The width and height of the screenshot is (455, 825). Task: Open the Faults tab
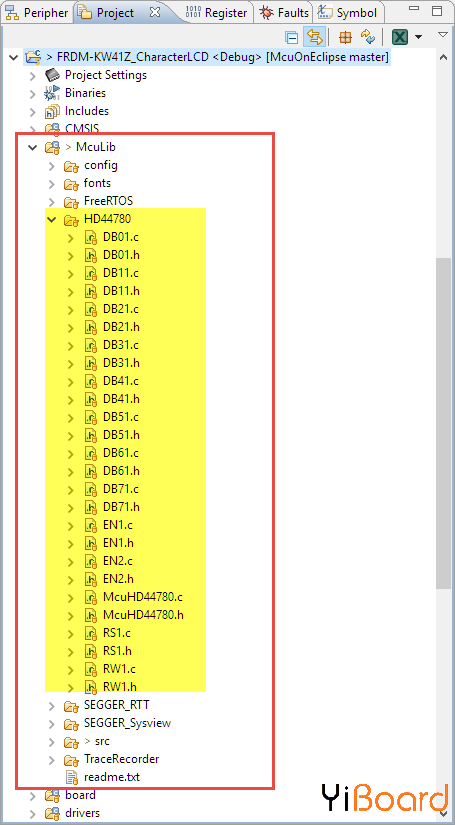(284, 13)
